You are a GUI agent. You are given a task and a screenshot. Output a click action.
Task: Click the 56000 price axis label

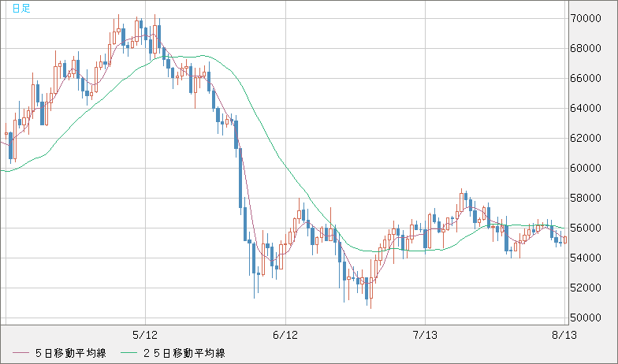point(585,228)
